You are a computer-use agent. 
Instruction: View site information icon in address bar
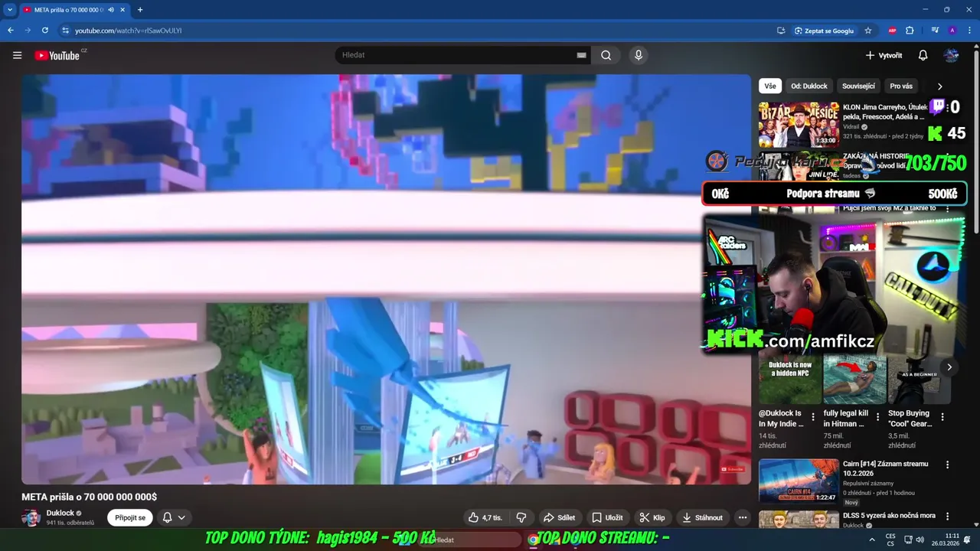(x=66, y=31)
